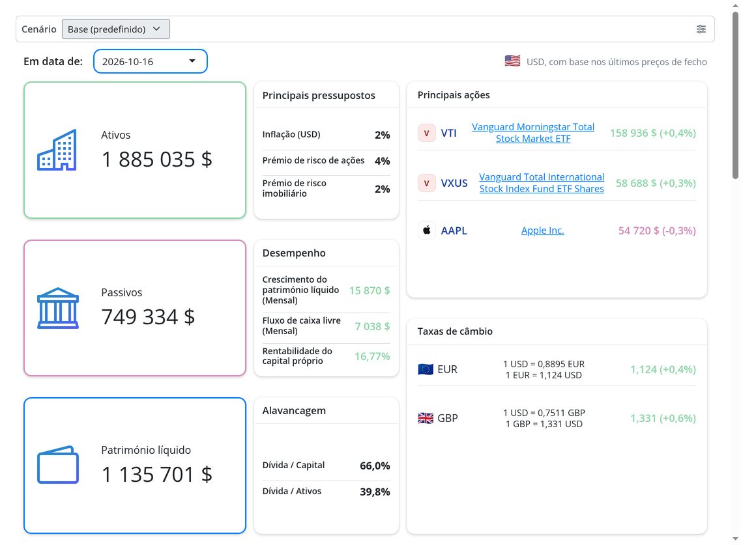Click the Ativos buildings icon
The width and height of the screenshot is (756, 545).
click(57, 150)
